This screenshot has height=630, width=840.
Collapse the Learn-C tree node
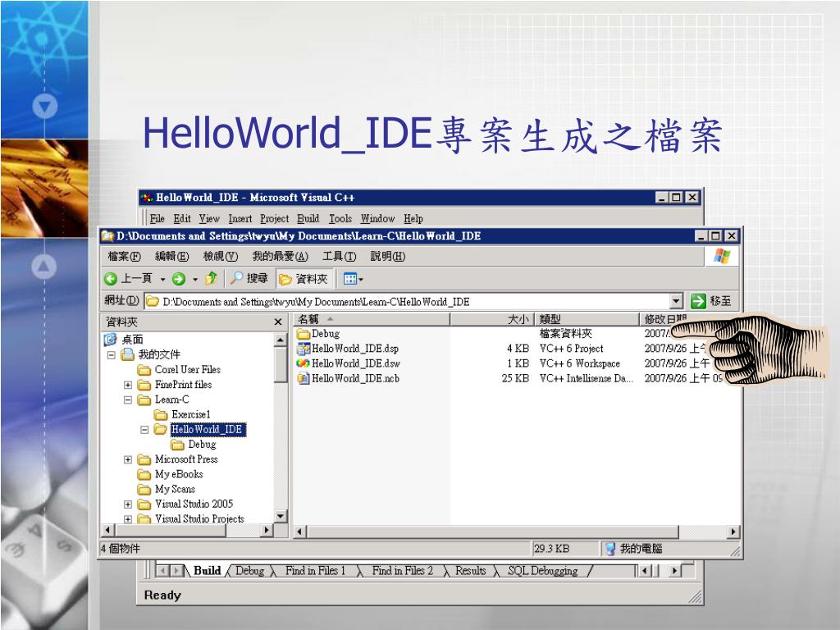pyautogui.click(x=127, y=400)
